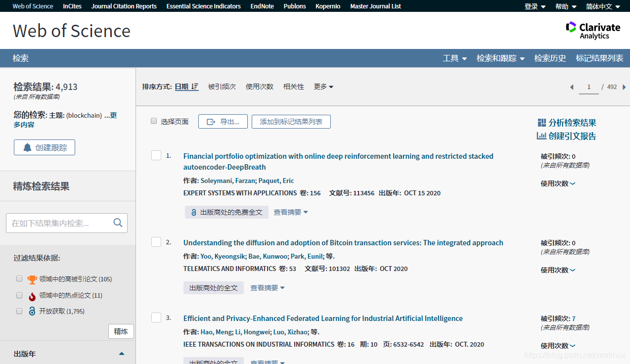Click 出版商处的全文 for result 2
This screenshot has height=364, width=630.
pyautogui.click(x=214, y=288)
